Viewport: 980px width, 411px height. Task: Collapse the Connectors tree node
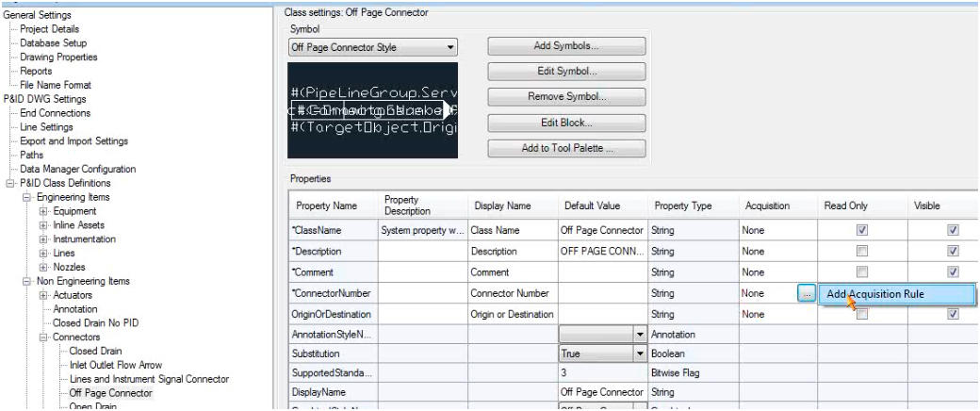(x=43, y=337)
